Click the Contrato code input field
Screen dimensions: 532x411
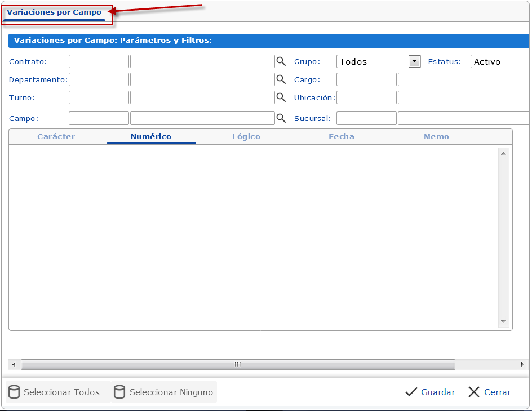point(99,61)
